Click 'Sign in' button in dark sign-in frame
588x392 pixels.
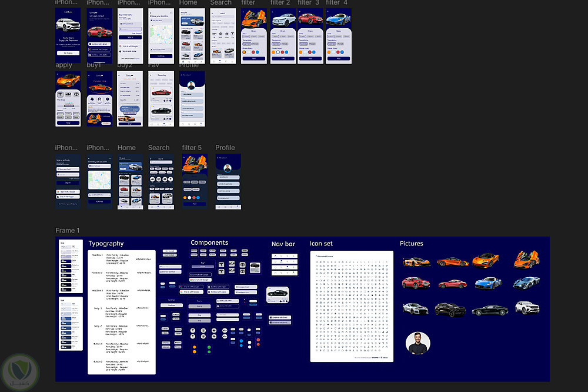[x=68, y=183]
